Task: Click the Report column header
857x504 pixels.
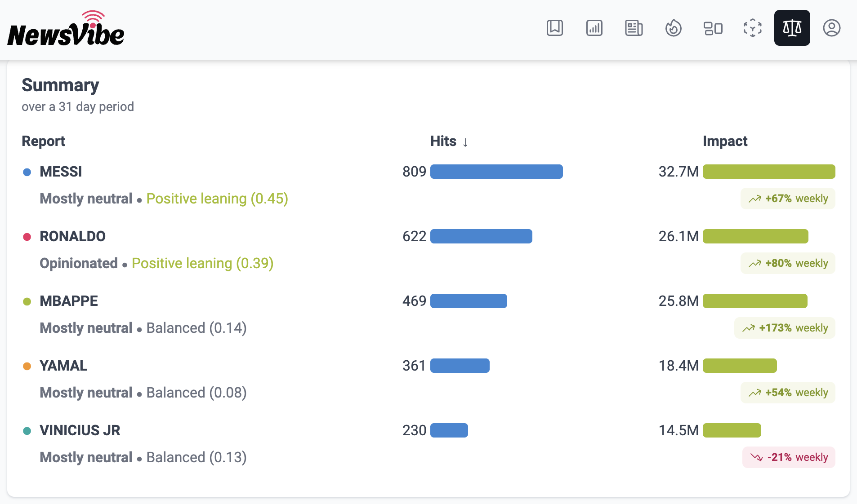Action: click(43, 141)
